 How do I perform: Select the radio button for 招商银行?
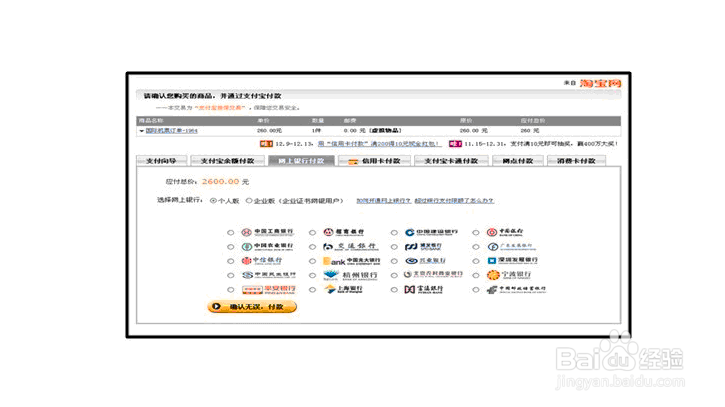coord(313,233)
